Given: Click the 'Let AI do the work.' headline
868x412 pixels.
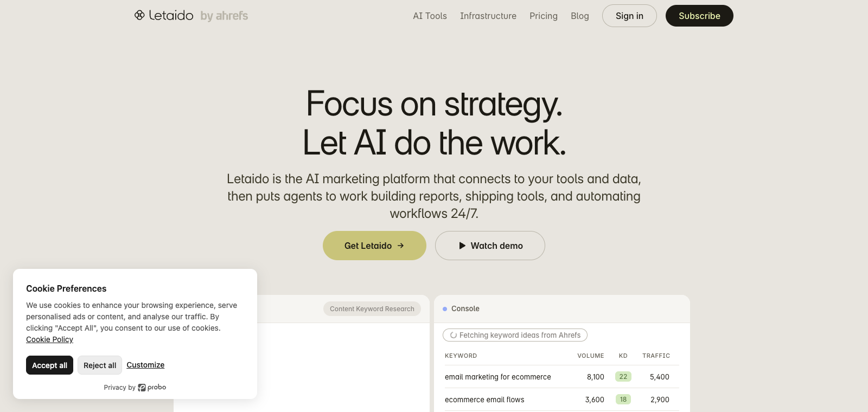Looking at the screenshot, I should click(434, 143).
